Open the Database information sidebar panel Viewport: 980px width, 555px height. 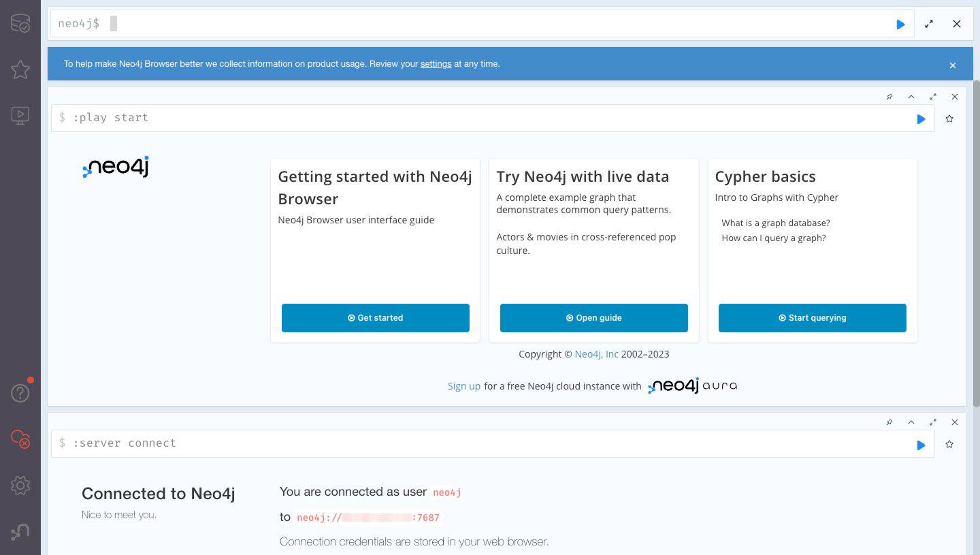[20, 22]
